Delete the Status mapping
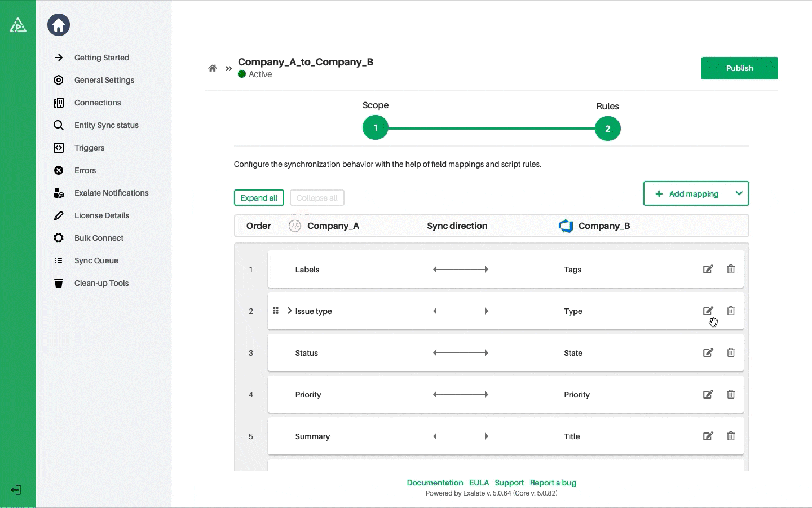This screenshot has width=812, height=508. tap(731, 352)
